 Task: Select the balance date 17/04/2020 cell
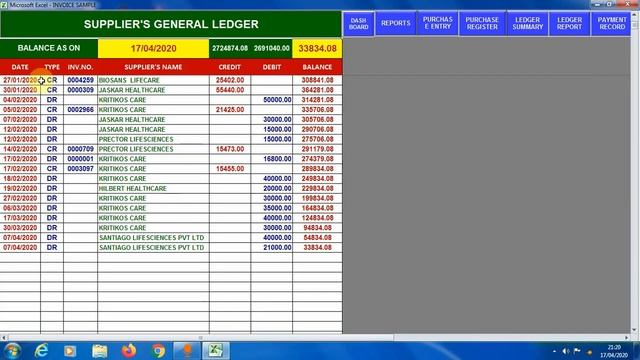tap(153, 49)
